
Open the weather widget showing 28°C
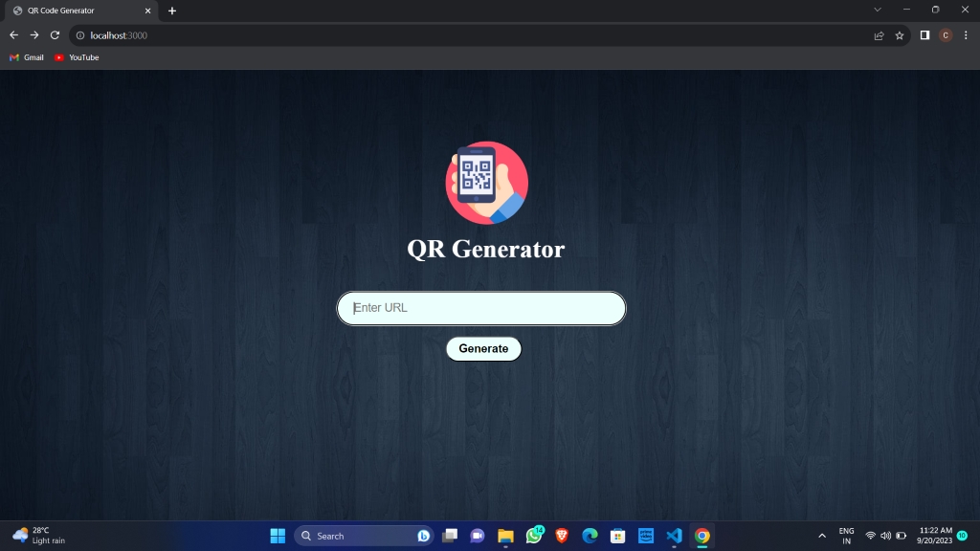coord(38,536)
